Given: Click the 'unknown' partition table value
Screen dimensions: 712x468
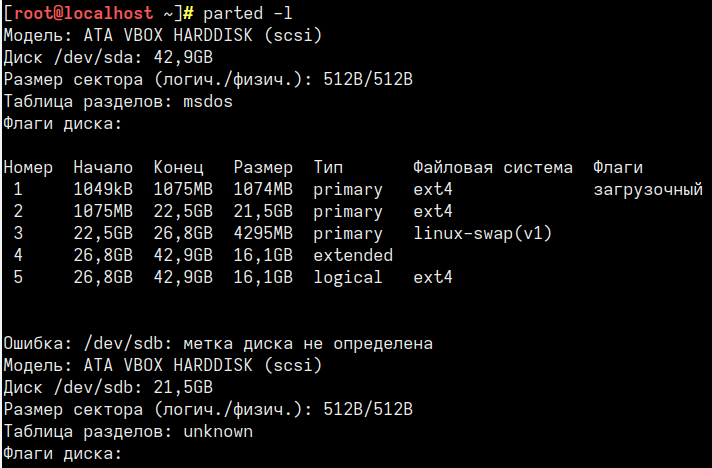Looking at the screenshot, I should pos(218,431).
